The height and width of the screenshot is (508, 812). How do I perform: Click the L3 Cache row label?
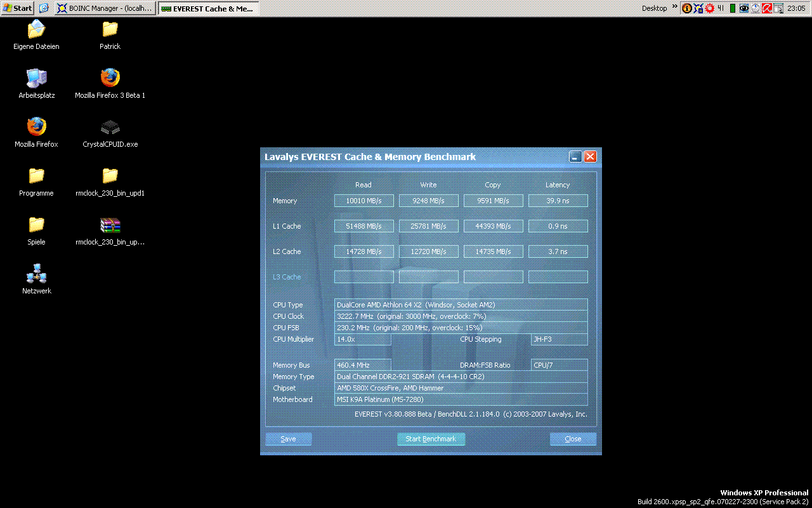pyautogui.click(x=287, y=277)
